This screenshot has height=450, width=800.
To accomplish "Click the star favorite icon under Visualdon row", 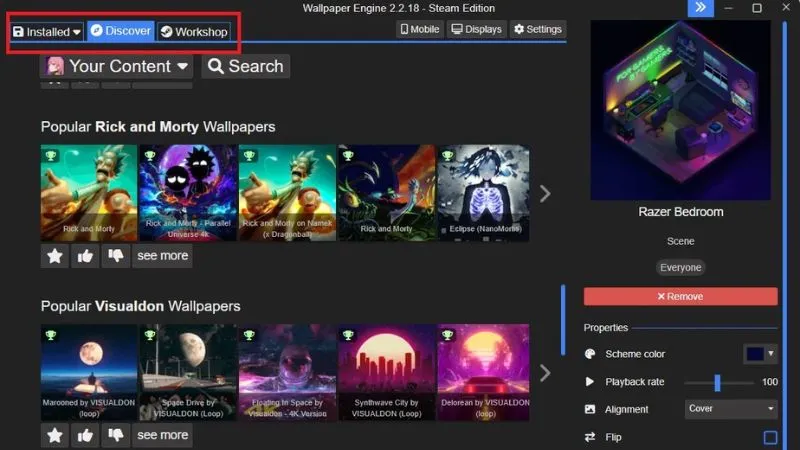I will click(x=55, y=435).
